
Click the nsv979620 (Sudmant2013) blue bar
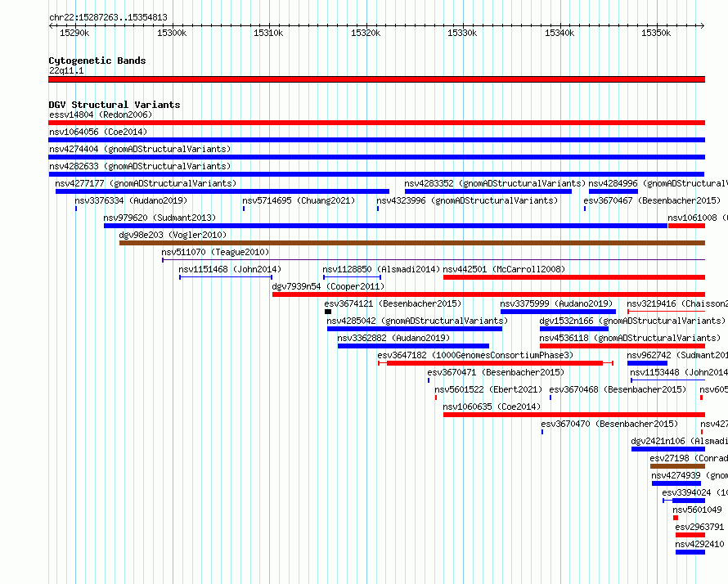pos(385,226)
